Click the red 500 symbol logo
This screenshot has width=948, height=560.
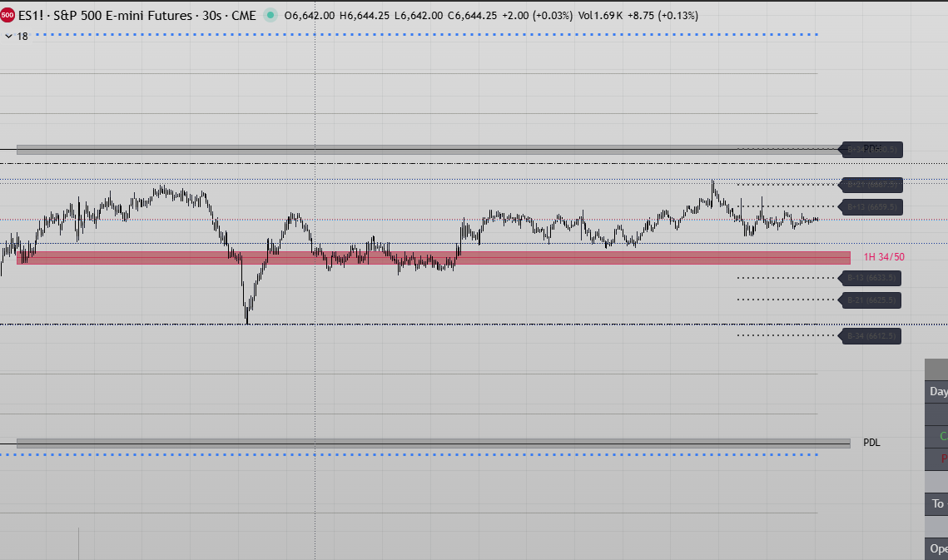7,15
